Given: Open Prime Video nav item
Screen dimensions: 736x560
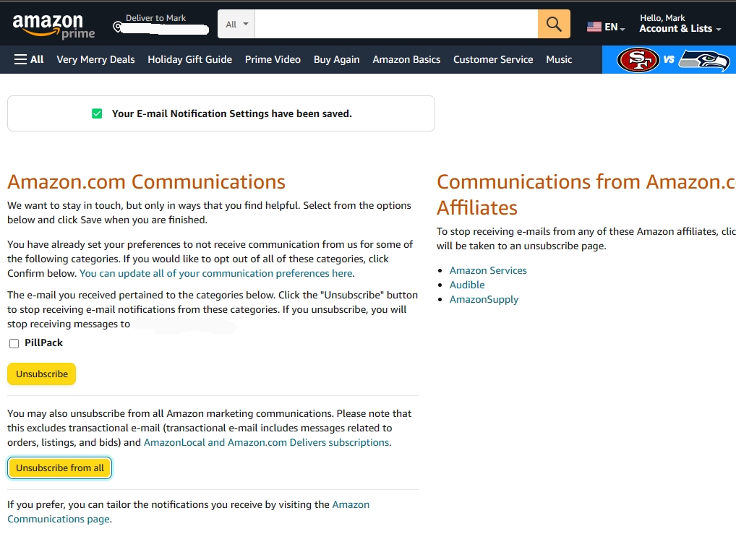Looking at the screenshot, I should (273, 59).
